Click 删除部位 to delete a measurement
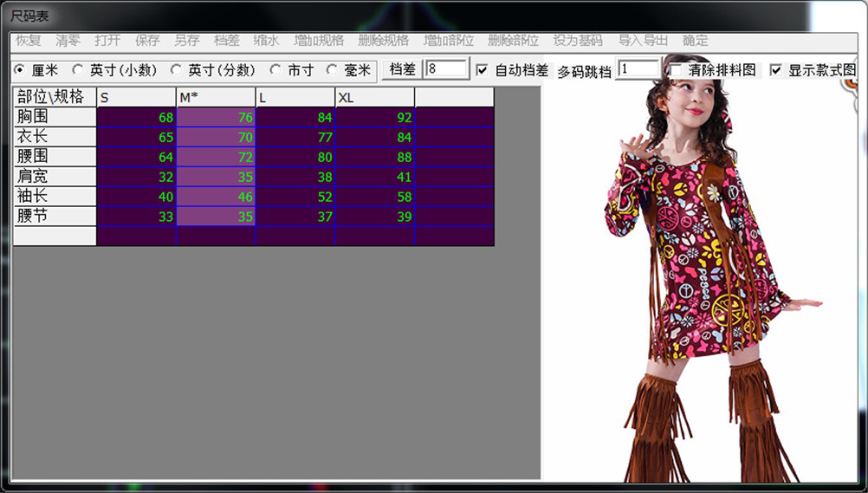 point(513,41)
